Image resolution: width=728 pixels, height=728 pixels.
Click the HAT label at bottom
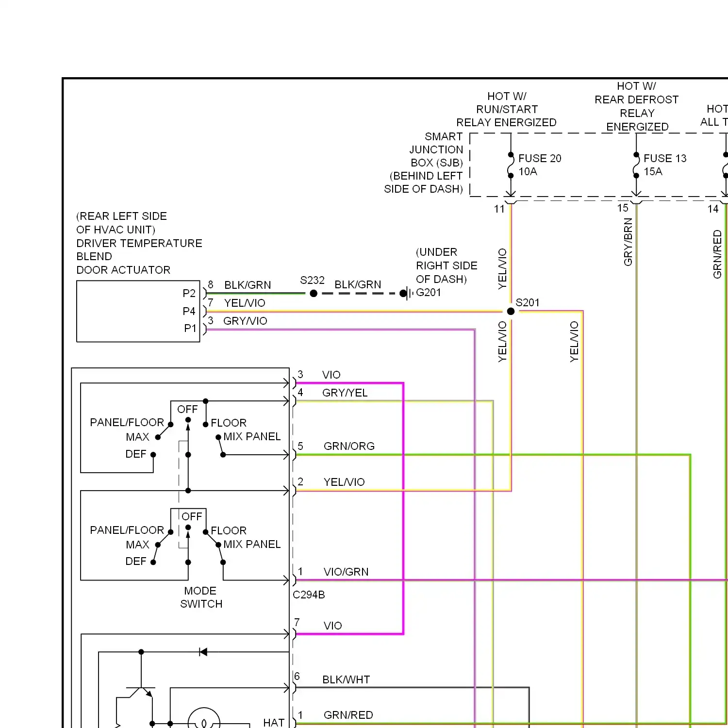pyautogui.click(x=274, y=723)
